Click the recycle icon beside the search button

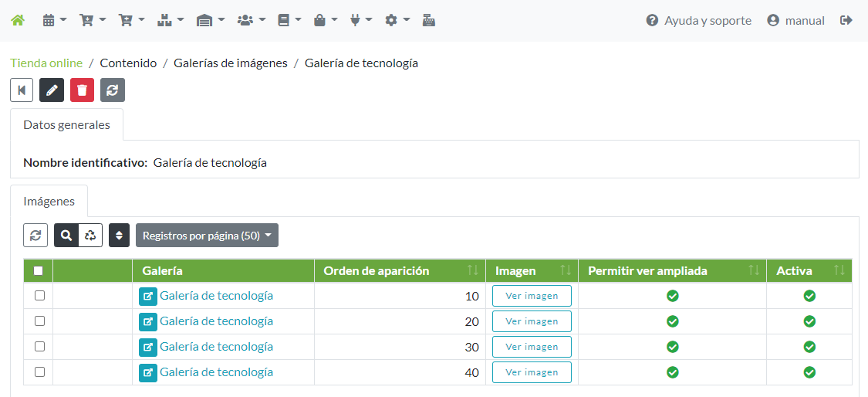[90, 236]
